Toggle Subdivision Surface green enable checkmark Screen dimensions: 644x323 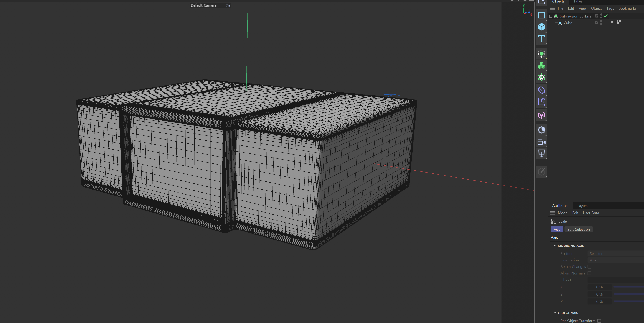pos(606,16)
